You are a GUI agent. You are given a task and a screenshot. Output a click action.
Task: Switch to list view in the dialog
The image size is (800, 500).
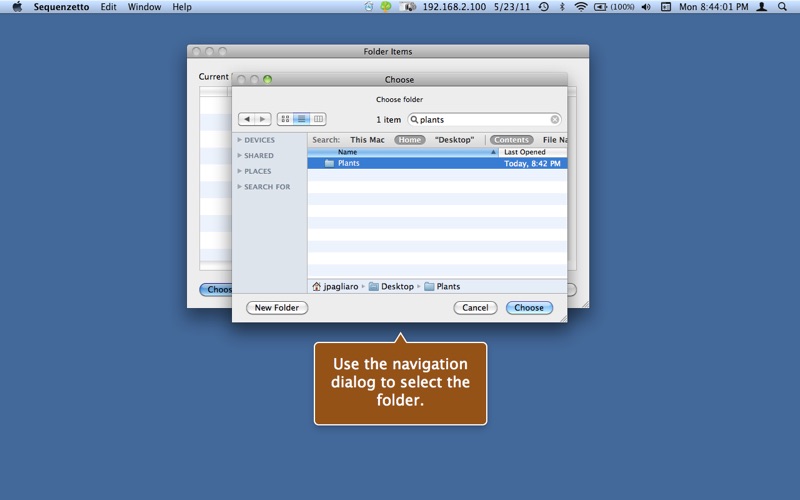click(302, 119)
